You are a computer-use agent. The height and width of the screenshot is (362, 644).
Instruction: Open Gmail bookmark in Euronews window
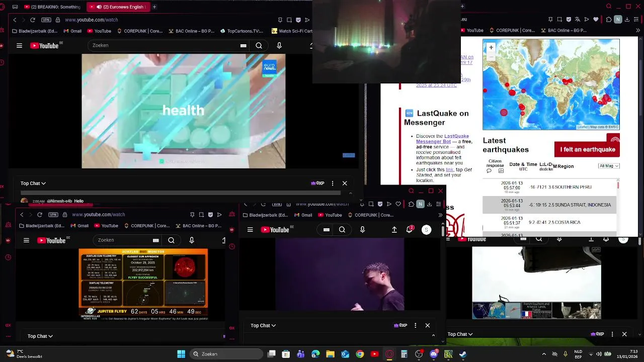[72, 31]
